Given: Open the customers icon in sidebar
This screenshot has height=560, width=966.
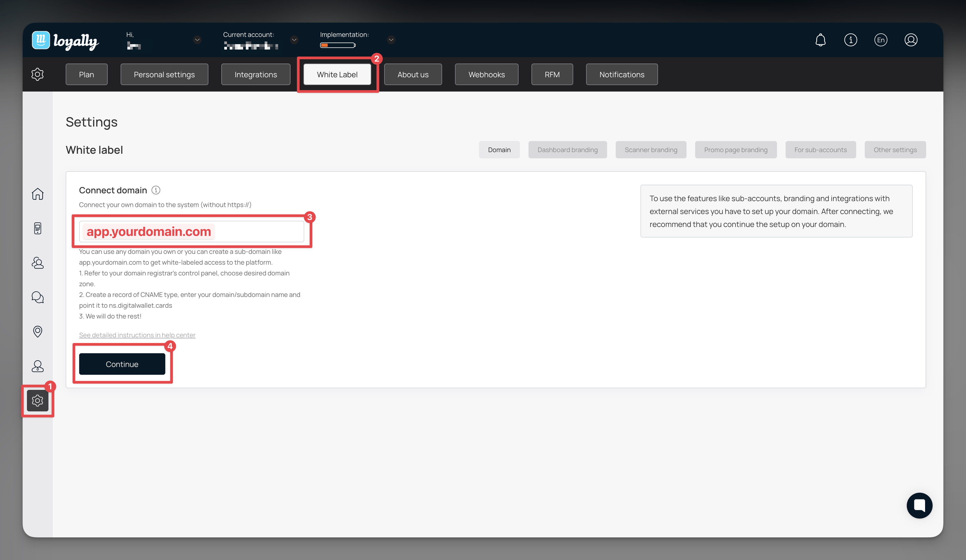Looking at the screenshot, I should 38,263.
